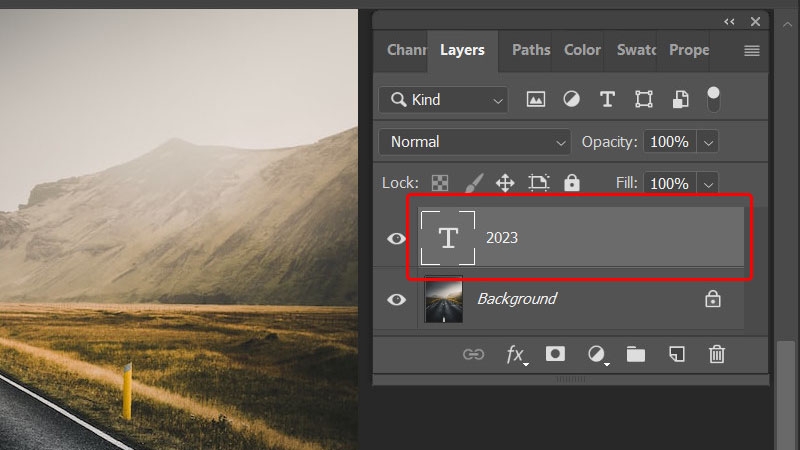
Task: Delete layer with trash icon
Action: point(716,354)
